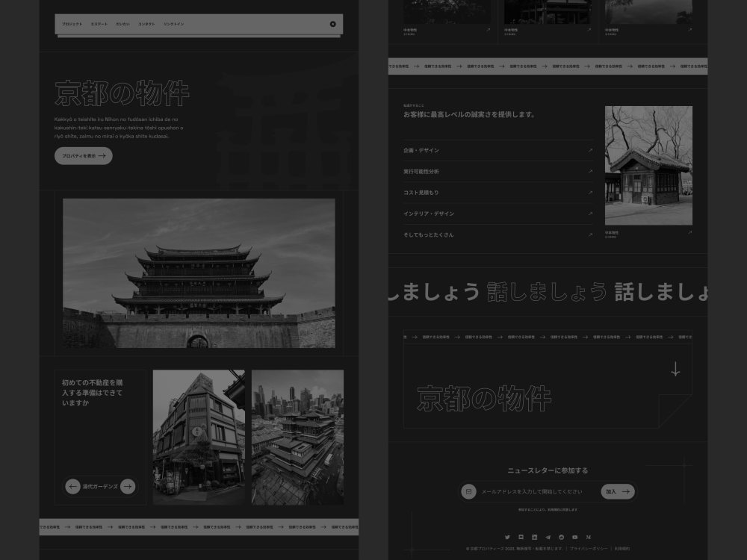
Task: Click the arrow on そしてもっとたくさん row
Action: point(590,234)
